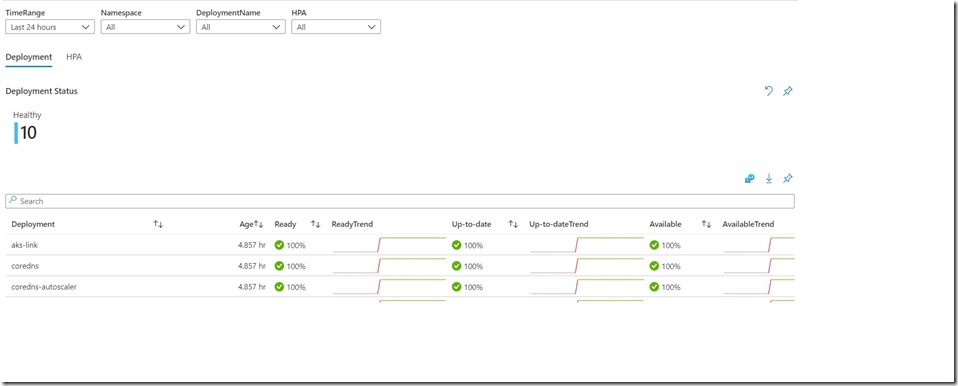The image size is (958, 386).
Task: Click coredns Ready green check icon
Action: (x=279, y=266)
